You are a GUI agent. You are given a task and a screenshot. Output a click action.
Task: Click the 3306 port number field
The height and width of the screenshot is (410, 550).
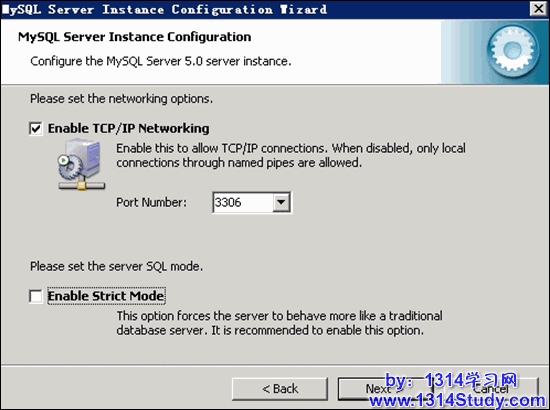click(x=243, y=202)
